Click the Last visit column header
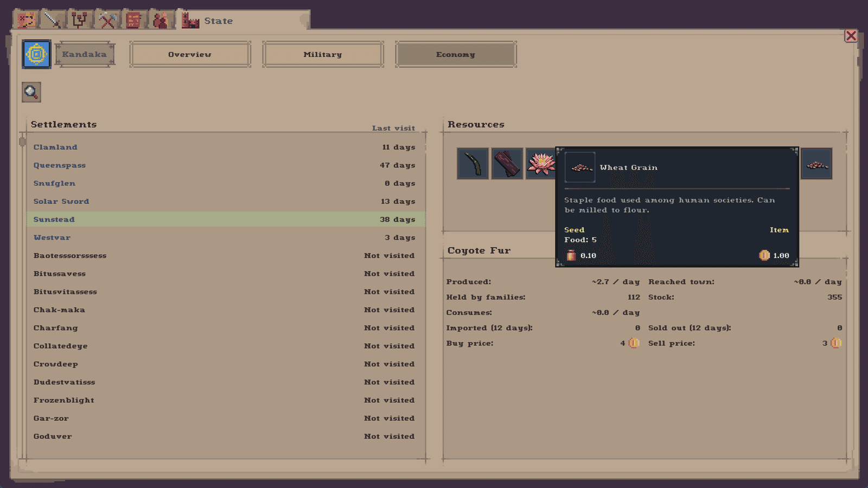The height and width of the screenshot is (488, 868). [393, 128]
